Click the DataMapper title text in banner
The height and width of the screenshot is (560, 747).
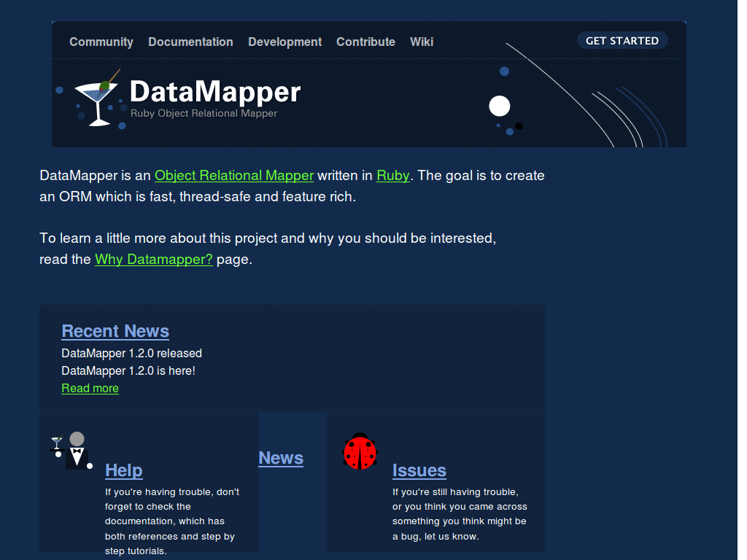[215, 91]
